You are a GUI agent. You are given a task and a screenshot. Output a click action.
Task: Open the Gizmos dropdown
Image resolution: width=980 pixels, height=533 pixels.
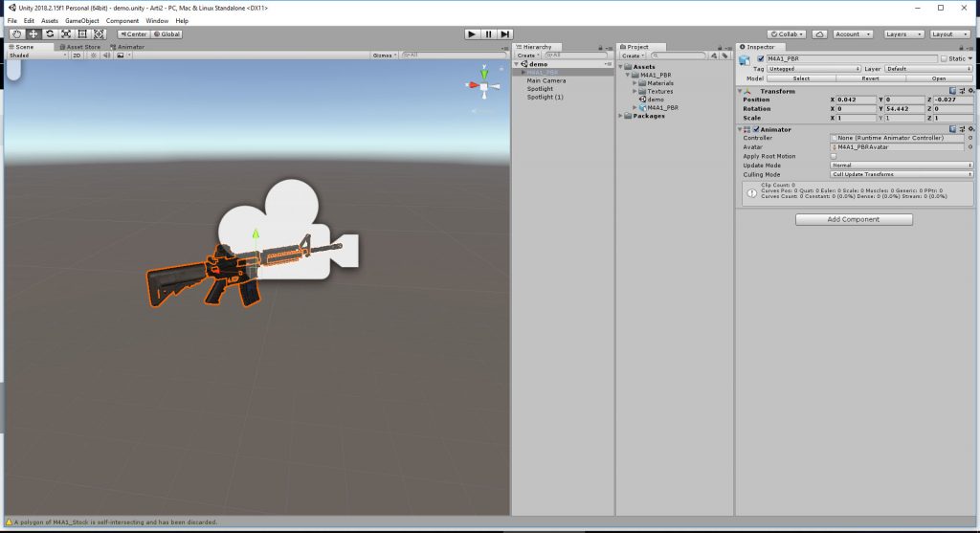coord(385,56)
